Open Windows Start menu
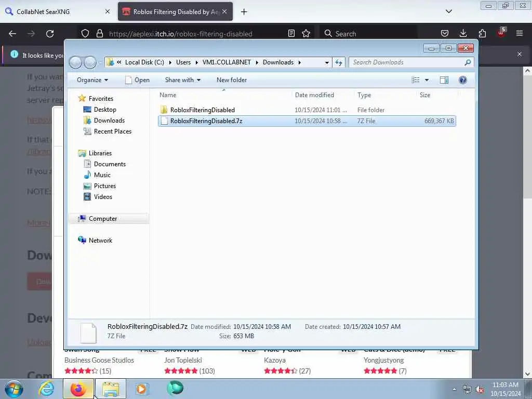Screen dimensions: 532x399 [x=14, y=389]
